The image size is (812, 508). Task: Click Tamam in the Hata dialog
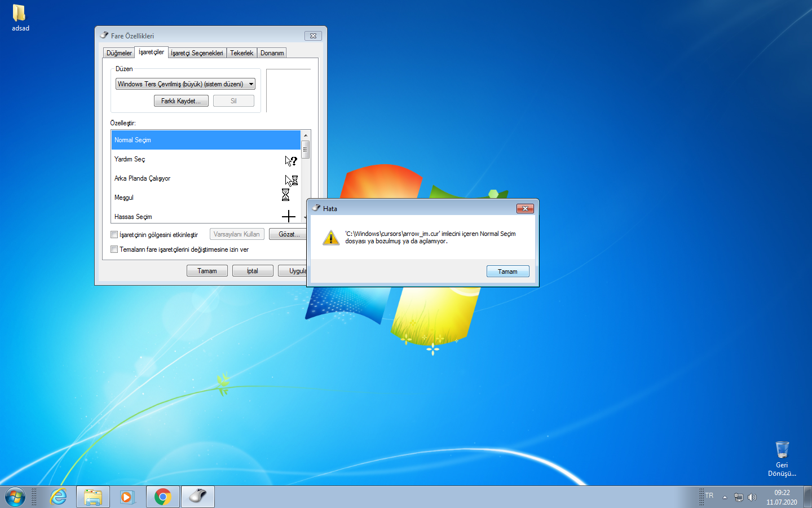507,271
